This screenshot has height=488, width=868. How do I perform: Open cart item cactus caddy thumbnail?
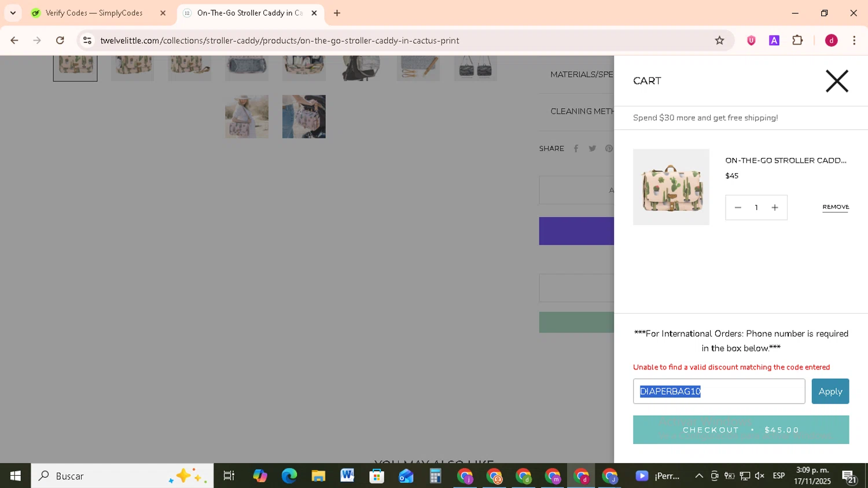click(671, 187)
